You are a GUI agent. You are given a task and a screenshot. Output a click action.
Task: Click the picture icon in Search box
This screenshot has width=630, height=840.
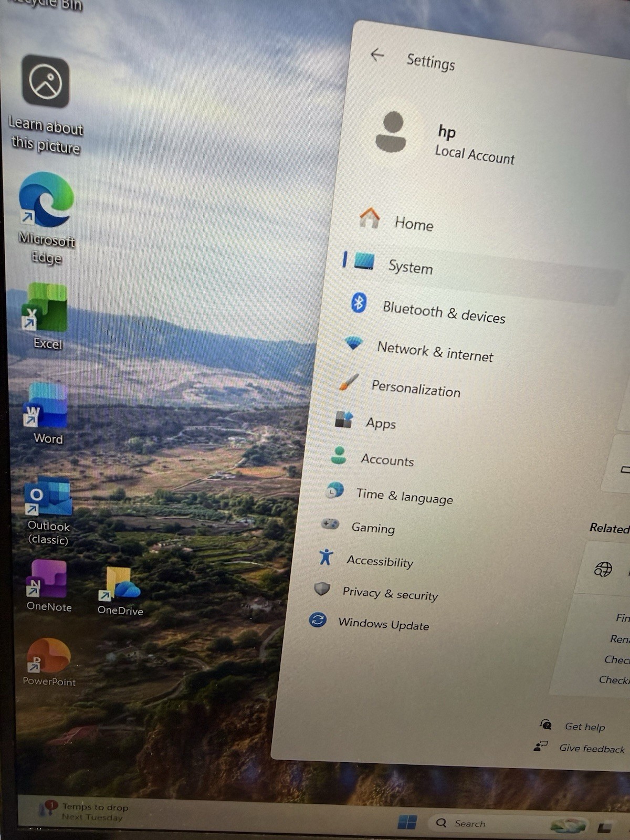[568, 825]
